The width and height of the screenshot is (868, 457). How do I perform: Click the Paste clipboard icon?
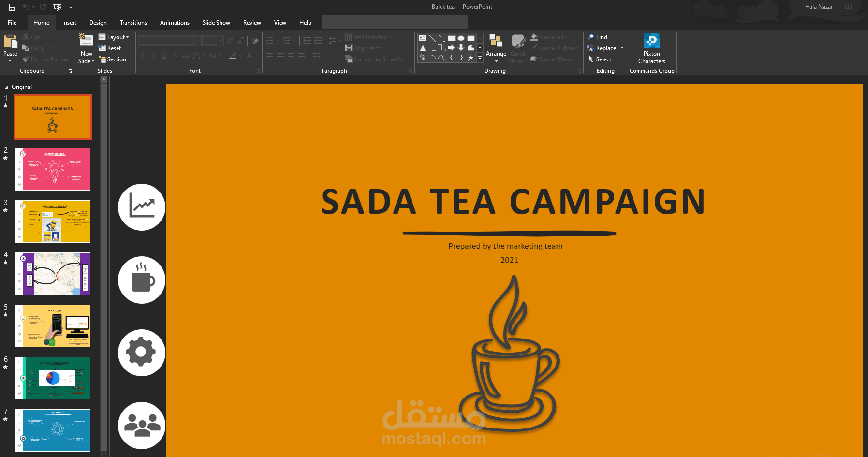(x=10, y=42)
